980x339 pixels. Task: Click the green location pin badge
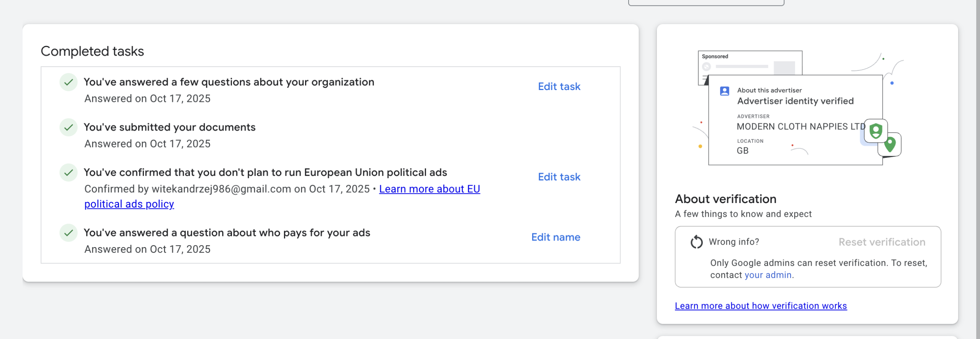click(x=890, y=144)
